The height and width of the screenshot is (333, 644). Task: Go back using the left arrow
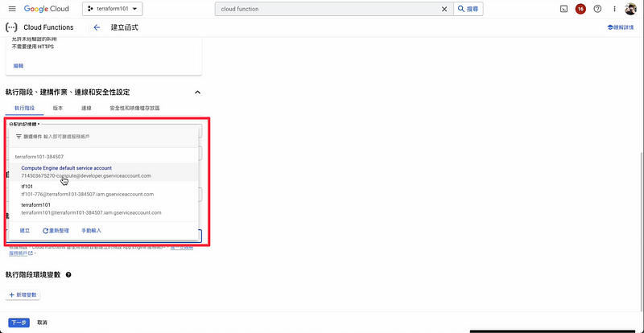click(97, 27)
